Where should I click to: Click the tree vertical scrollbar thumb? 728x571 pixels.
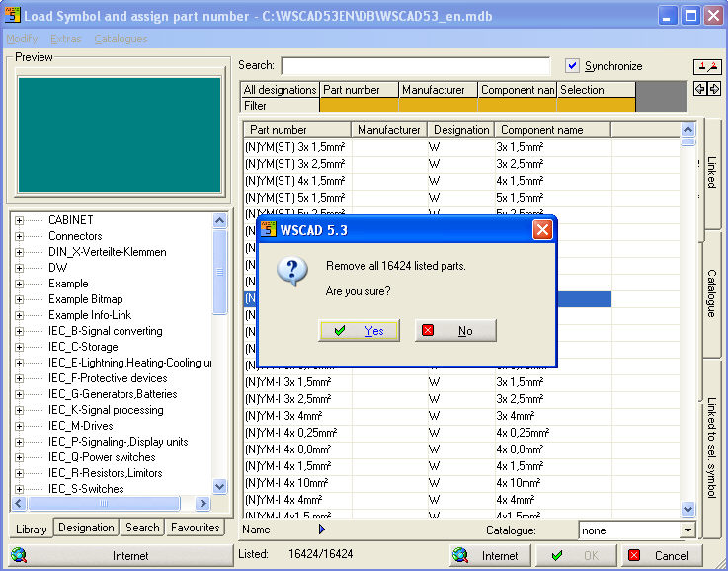point(219,272)
